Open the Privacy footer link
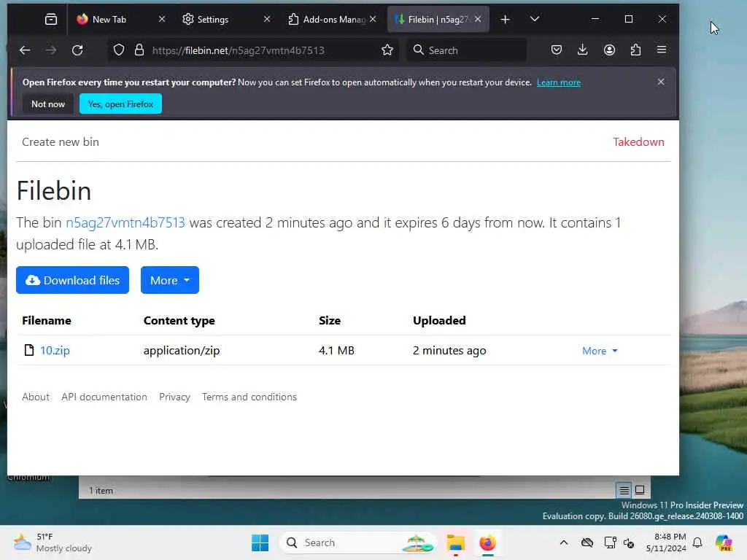 point(174,397)
